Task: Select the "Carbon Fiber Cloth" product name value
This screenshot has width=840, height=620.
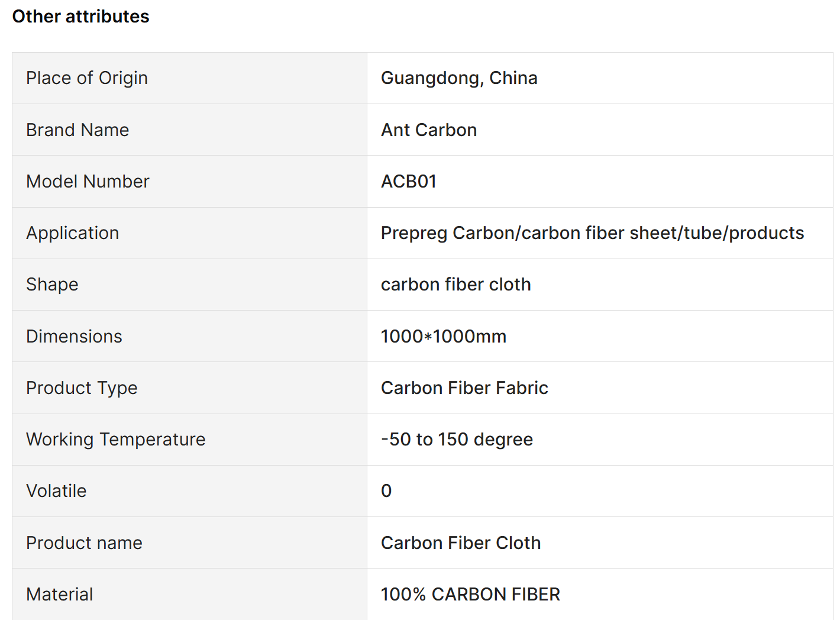Action: coord(461,543)
